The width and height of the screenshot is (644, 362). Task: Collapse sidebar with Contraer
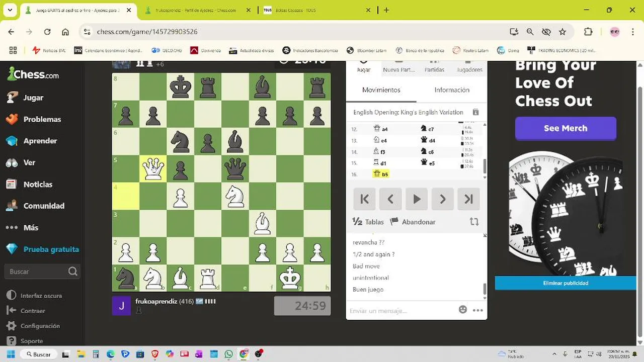click(x=33, y=311)
